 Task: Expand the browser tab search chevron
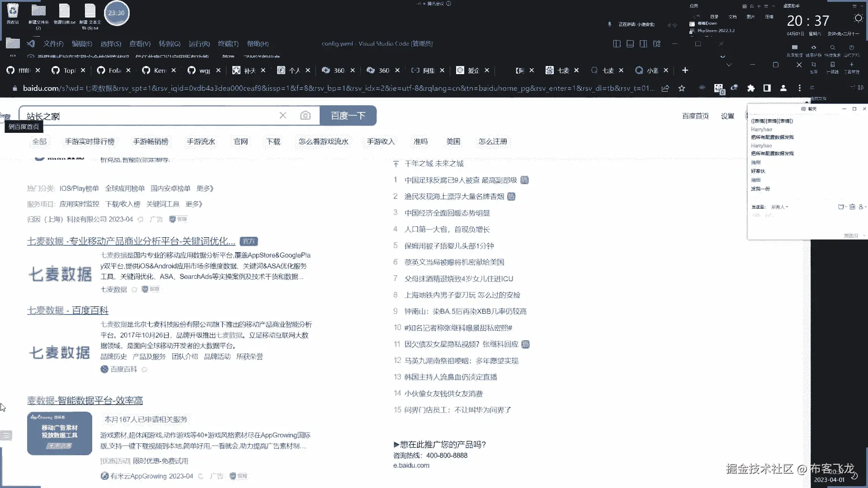(729, 65)
